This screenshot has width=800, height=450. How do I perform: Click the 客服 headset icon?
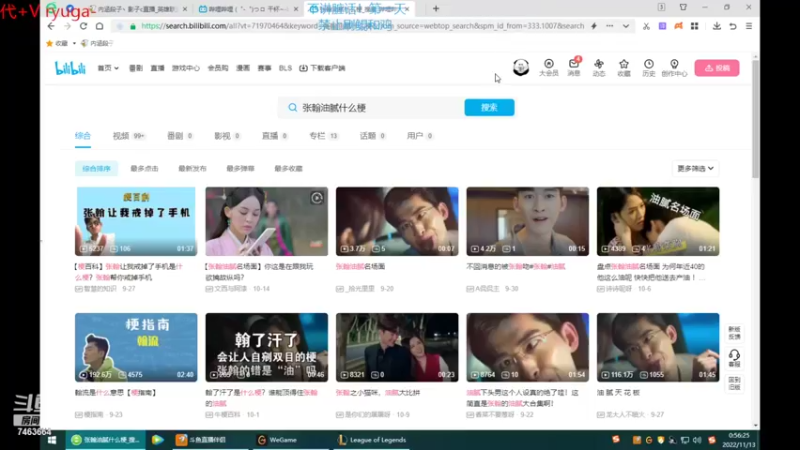click(x=734, y=358)
